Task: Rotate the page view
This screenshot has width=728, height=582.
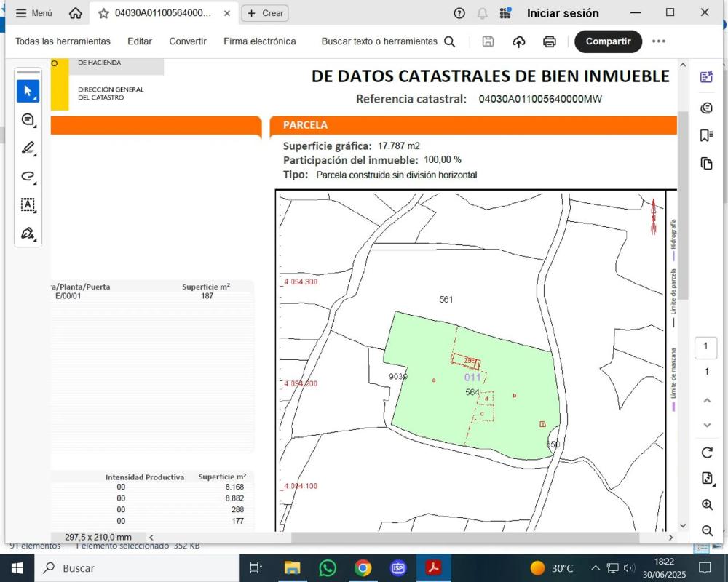Action: (706, 453)
